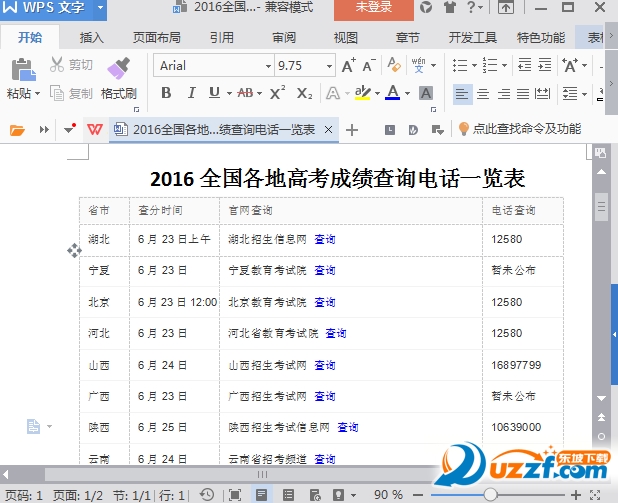Click the Format Painter (格式刷) brush icon

click(x=119, y=68)
